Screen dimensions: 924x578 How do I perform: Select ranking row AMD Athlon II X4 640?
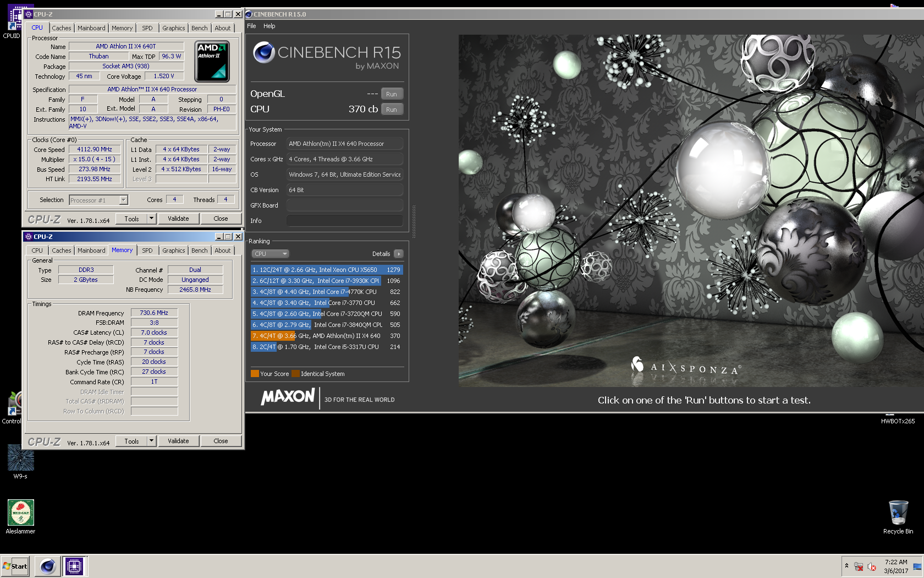point(327,336)
